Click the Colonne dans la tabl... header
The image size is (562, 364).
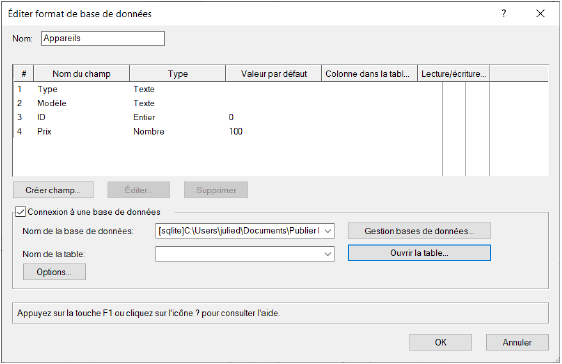(370, 74)
